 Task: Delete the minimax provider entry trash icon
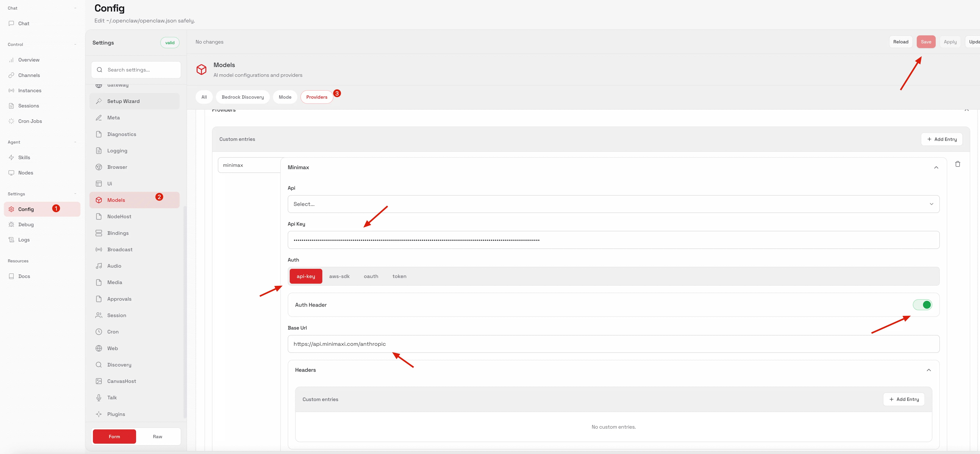point(958,164)
